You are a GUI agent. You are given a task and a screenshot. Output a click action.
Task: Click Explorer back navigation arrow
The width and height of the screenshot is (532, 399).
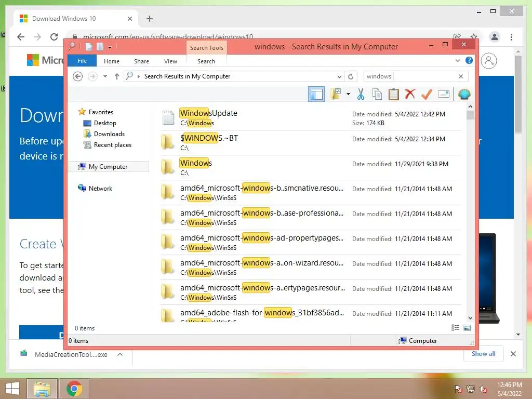(x=78, y=76)
